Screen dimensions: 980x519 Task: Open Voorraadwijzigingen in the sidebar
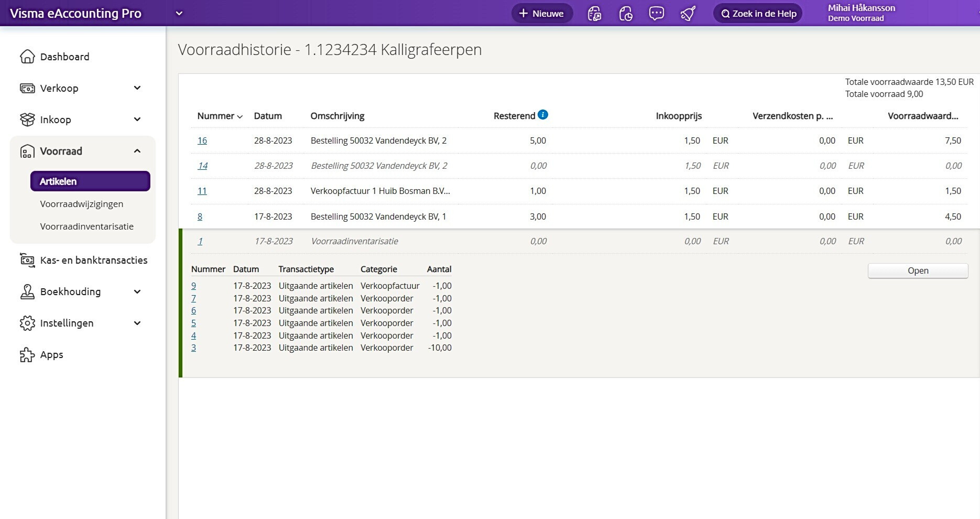(x=82, y=204)
